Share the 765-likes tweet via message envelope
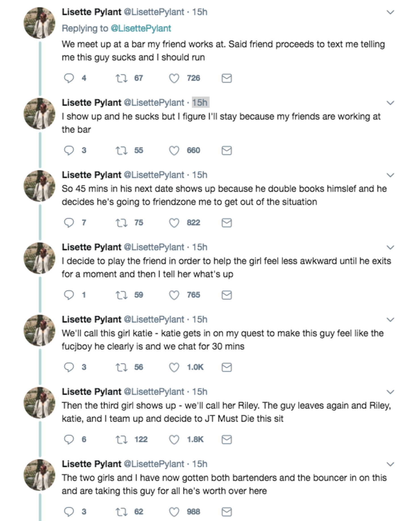This screenshot has width=420, height=521. coord(227,295)
